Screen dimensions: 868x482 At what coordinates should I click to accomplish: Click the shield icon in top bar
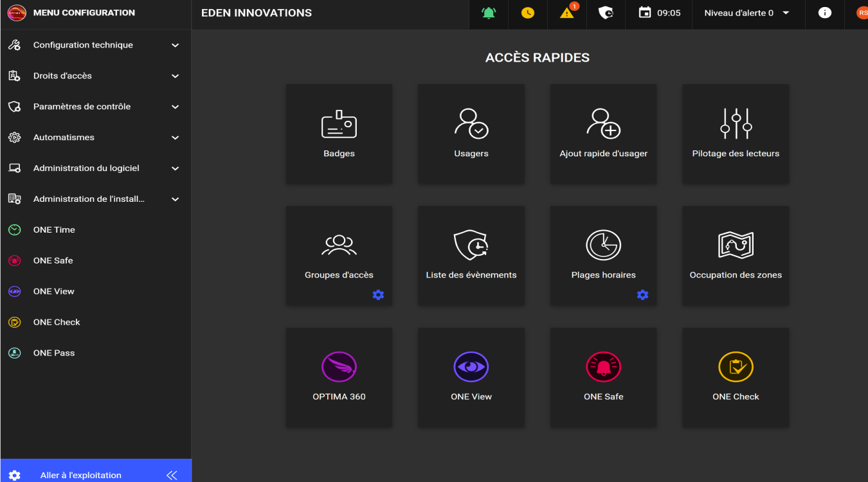click(x=606, y=13)
